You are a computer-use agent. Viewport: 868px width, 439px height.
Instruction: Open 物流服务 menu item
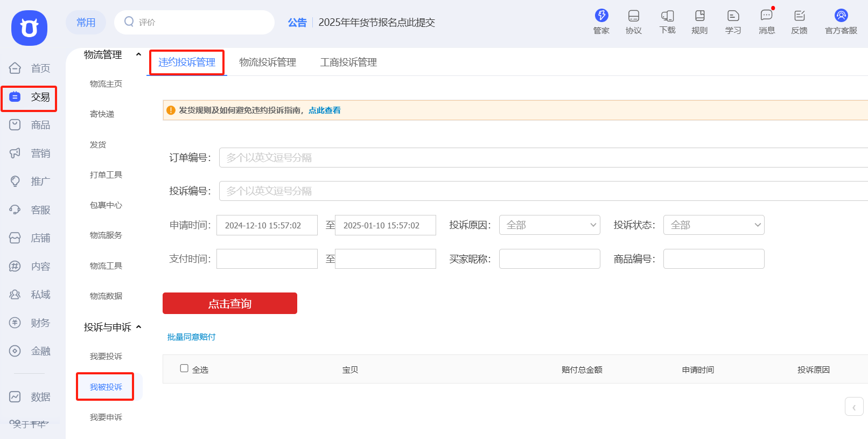(x=106, y=235)
